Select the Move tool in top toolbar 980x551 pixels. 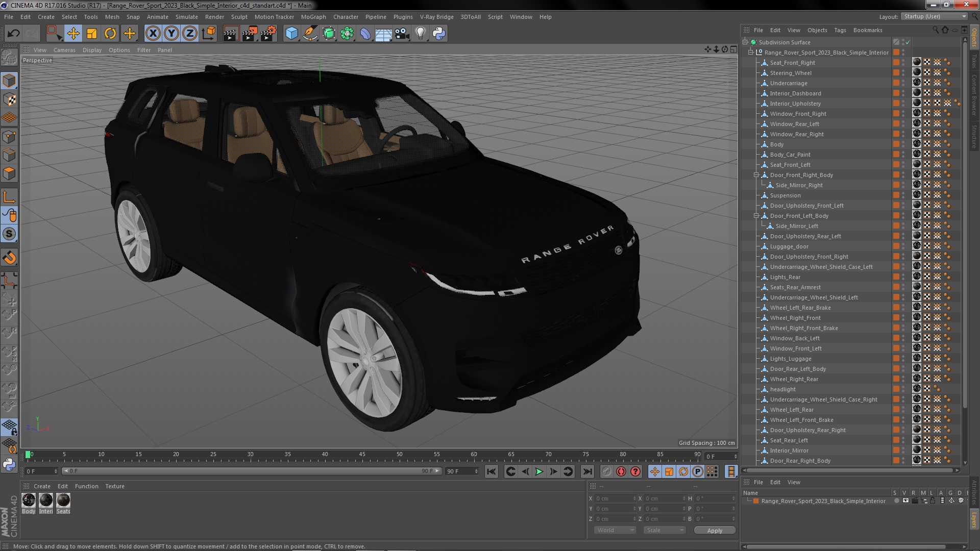73,34
